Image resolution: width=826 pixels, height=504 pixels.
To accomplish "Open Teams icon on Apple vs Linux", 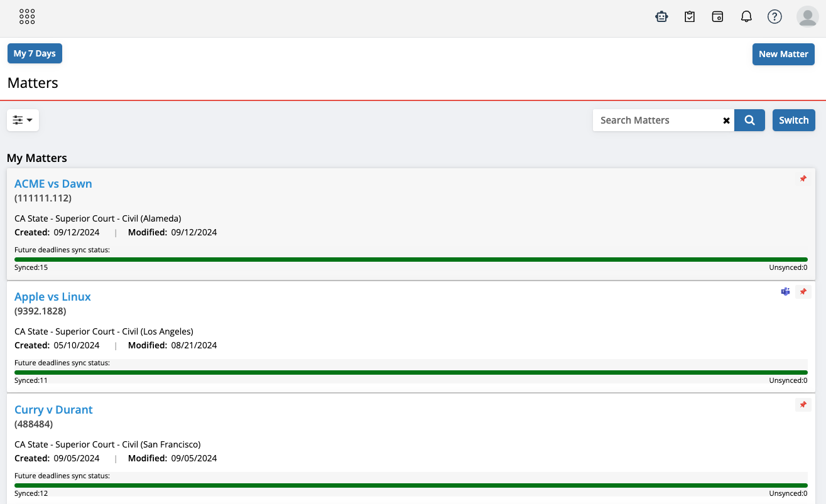I will pos(785,292).
